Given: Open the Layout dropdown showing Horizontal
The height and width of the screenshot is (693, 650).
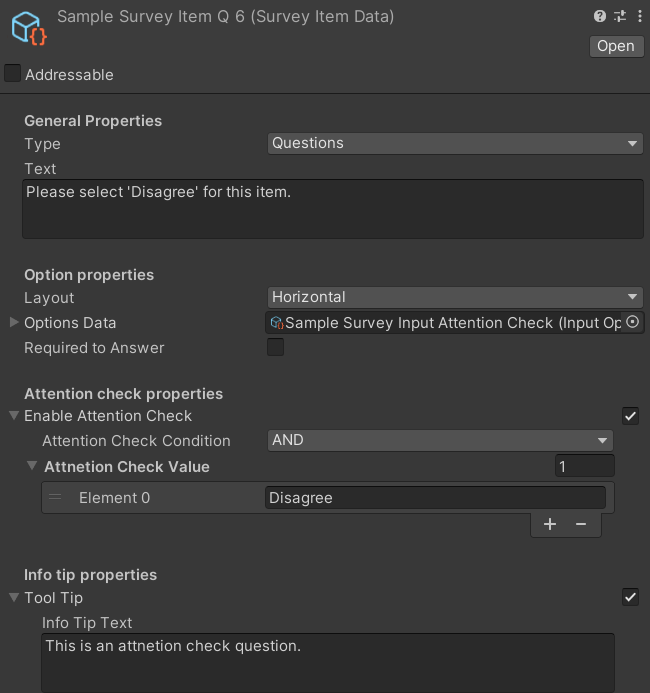Looking at the screenshot, I should click(455, 297).
